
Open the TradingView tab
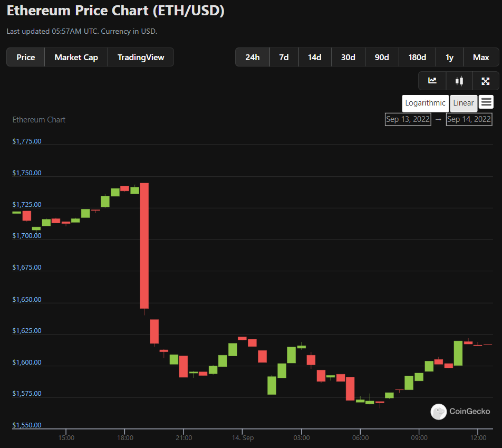click(141, 58)
